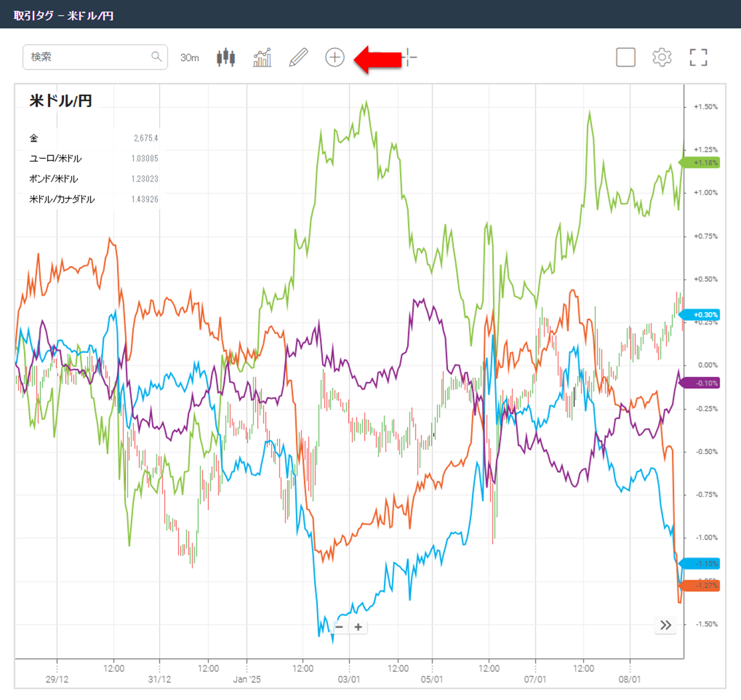The width and height of the screenshot is (741, 700).
Task: Select the candlestick chart type icon
Action: (x=226, y=57)
